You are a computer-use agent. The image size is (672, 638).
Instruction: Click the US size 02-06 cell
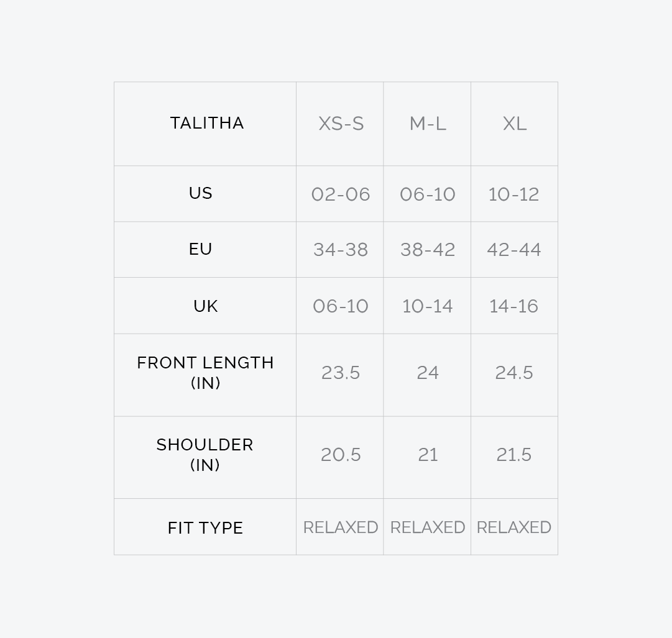point(341,194)
